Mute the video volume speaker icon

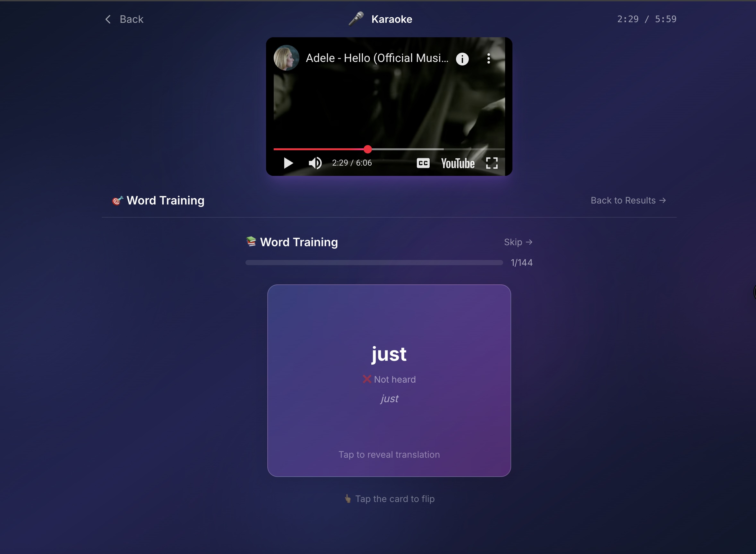pyautogui.click(x=315, y=163)
